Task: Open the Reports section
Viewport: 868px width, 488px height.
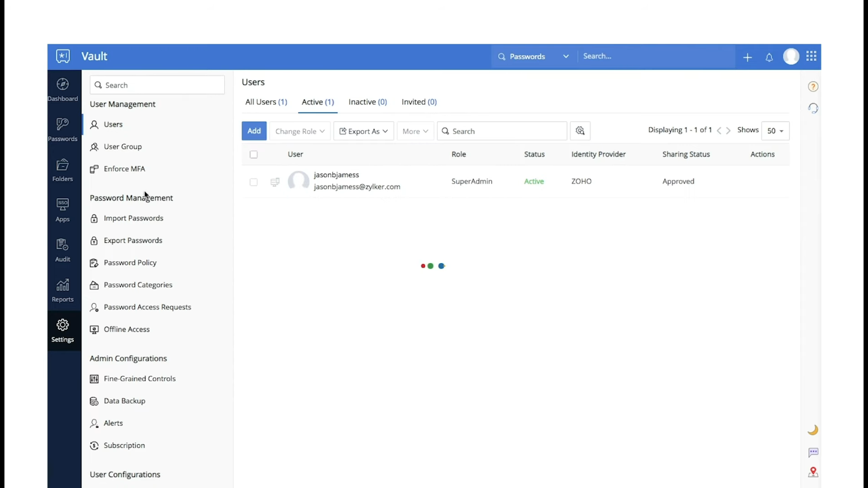Action: (62, 290)
